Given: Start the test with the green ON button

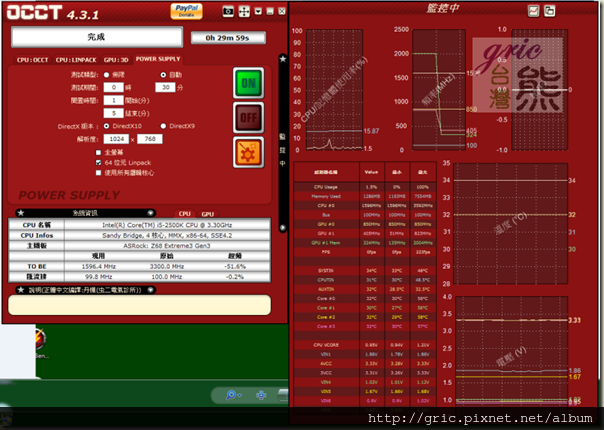Looking at the screenshot, I should pos(248,83).
